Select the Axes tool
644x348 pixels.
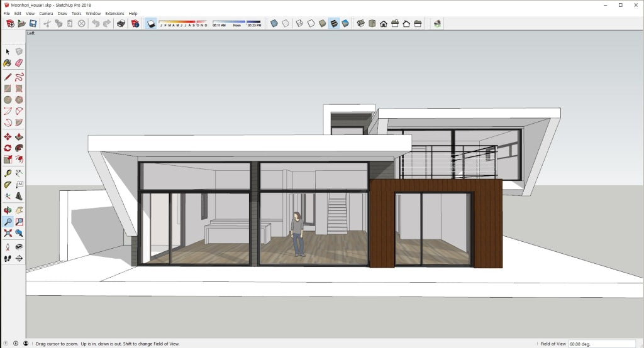click(8, 196)
